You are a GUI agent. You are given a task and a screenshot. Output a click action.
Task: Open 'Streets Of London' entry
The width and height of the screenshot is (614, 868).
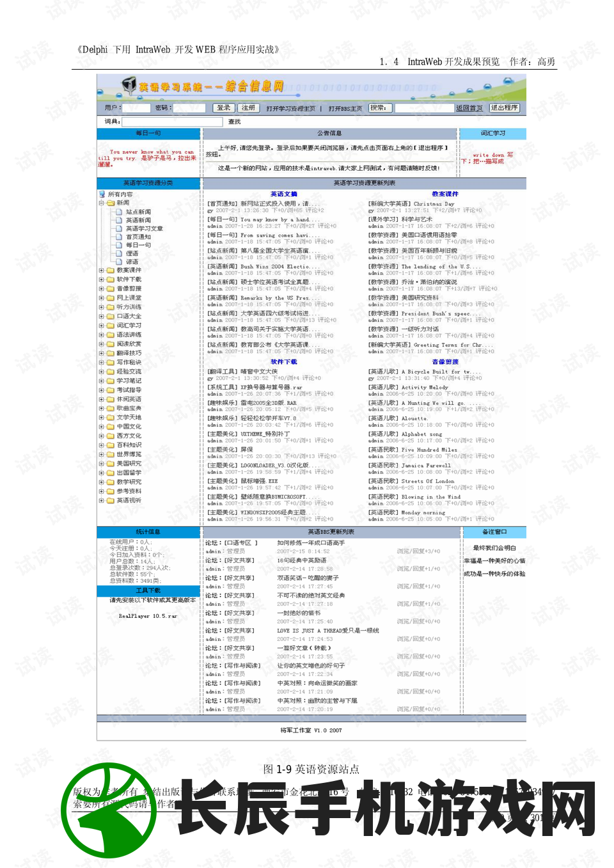(428, 481)
